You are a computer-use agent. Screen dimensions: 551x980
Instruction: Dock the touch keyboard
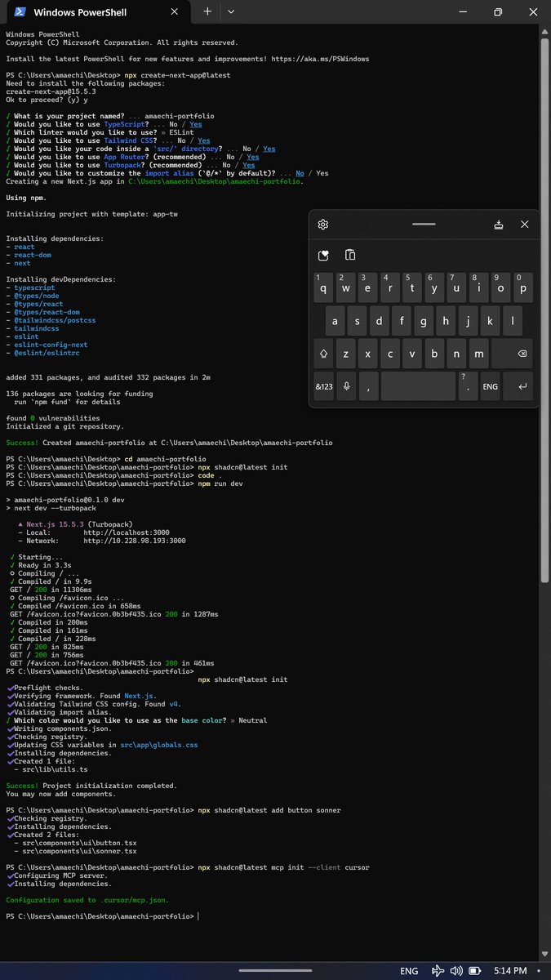click(x=499, y=225)
